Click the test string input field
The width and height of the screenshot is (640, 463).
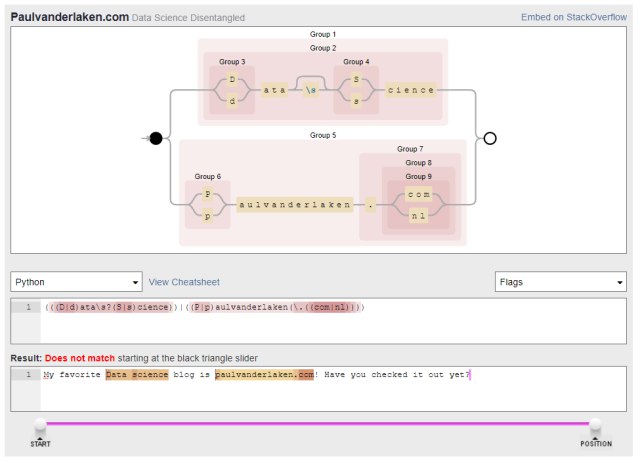[318, 389]
